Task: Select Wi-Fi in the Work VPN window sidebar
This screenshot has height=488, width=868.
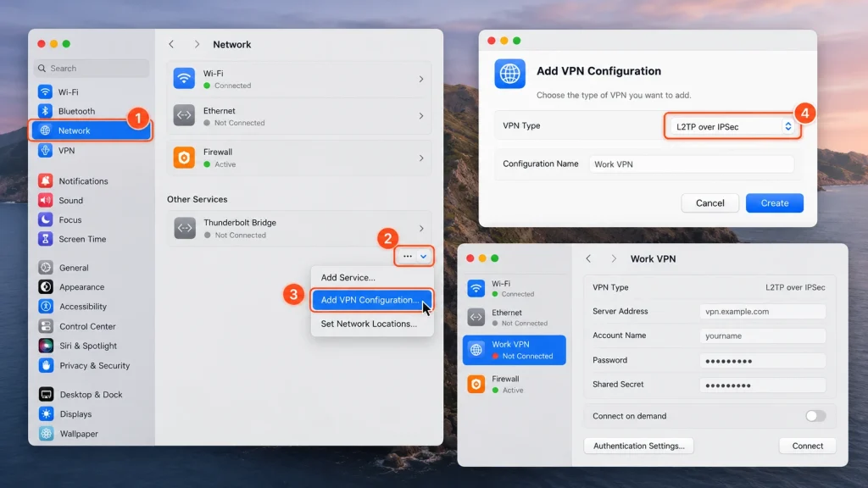Action: 515,288
